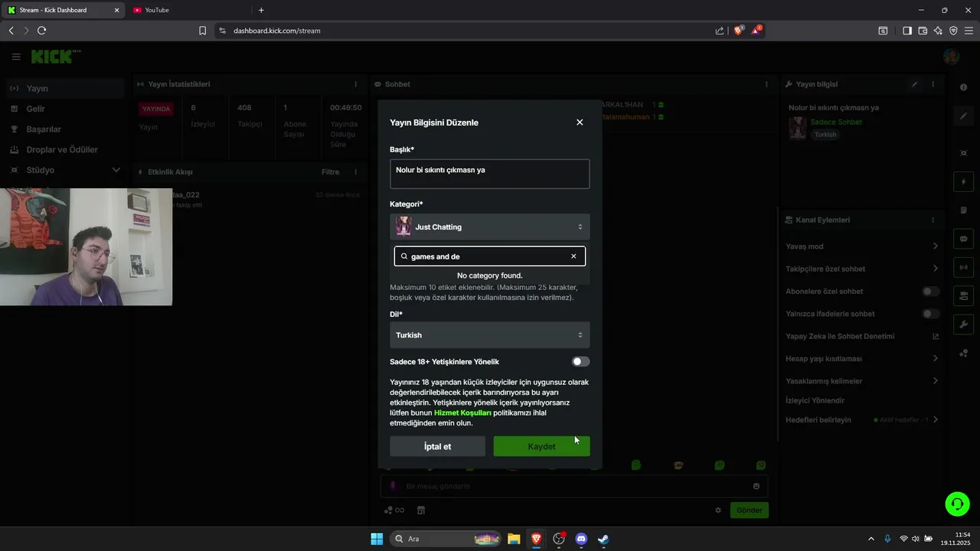The width and height of the screenshot is (980, 551).
Task: Reload the current page
Action: click(x=41, y=31)
